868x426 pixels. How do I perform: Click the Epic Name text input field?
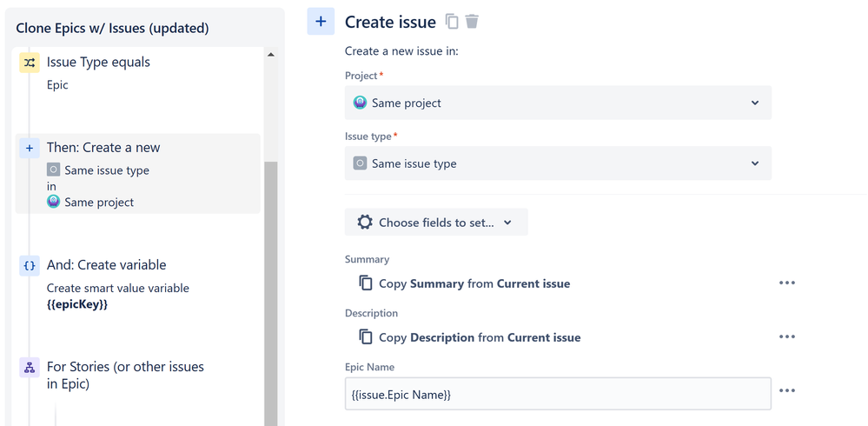pyautogui.click(x=558, y=394)
